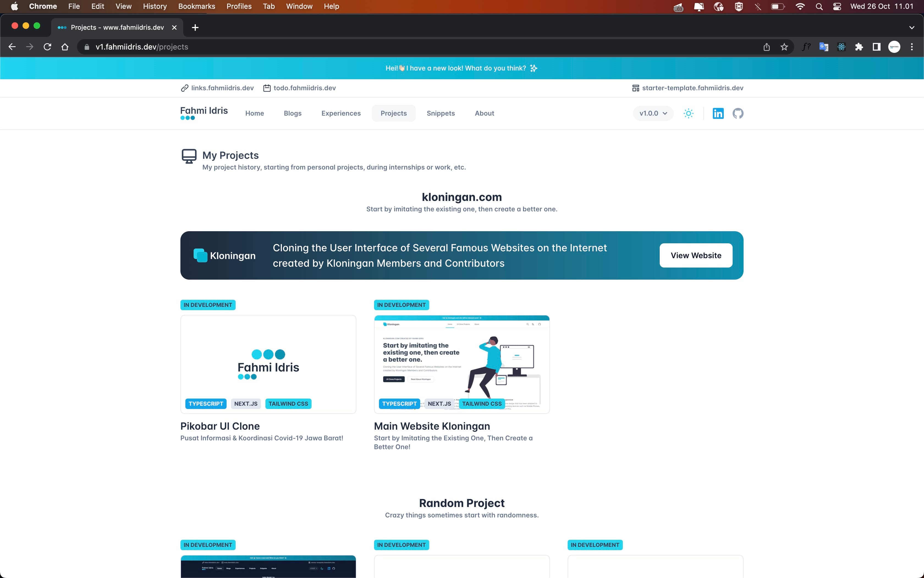Click the battery status icon

pyautogui.click(x=778, y=6)
